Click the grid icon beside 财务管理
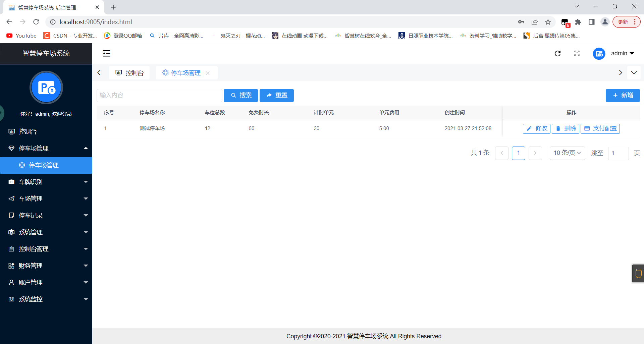 click(x=11, y=266)
